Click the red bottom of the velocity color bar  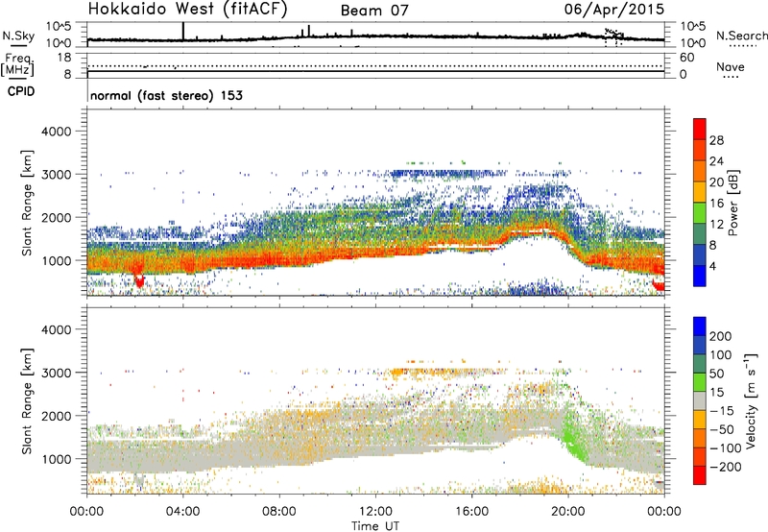click(x=700, y=475)
